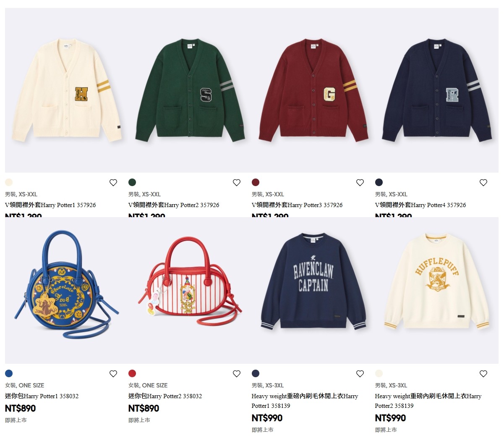This screenshot has height=436, width=504.
Task: Select the cream color swatch for cardigan
Action: 9,182
